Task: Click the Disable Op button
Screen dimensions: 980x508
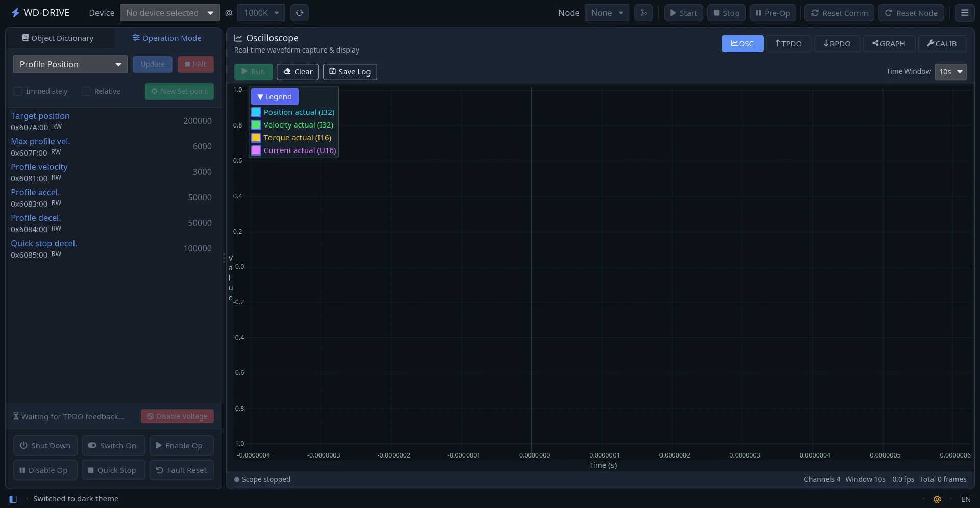Action: tap(45, 470)
